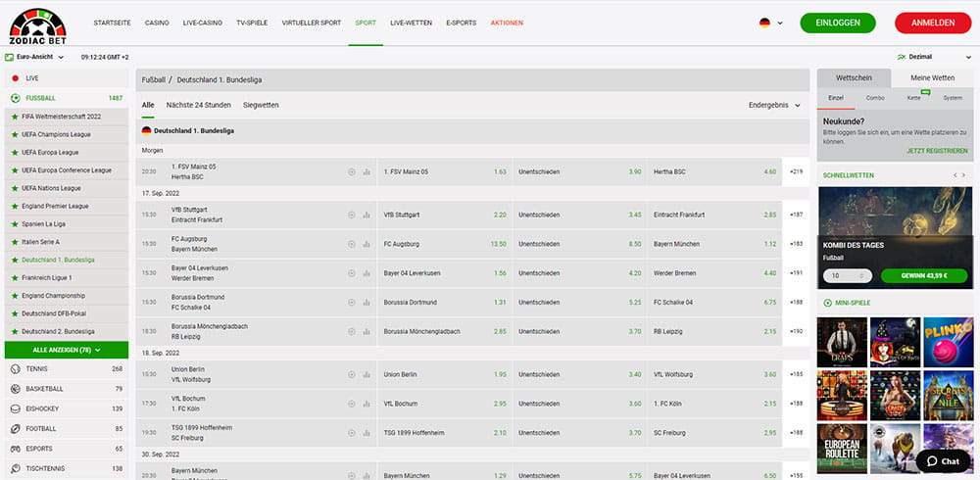Expand +190 markets for Mönchengladbach match
Screen dimensions: 980x480
point(796,332)
